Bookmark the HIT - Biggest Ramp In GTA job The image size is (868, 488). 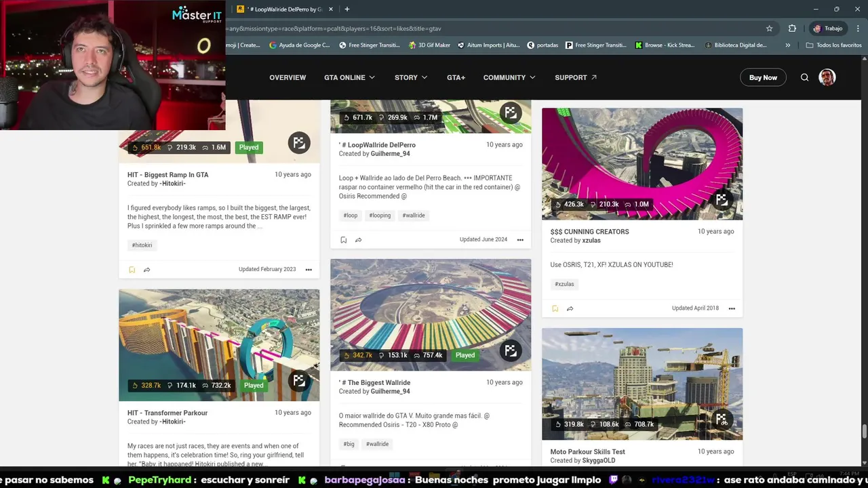tap(132, 270)
